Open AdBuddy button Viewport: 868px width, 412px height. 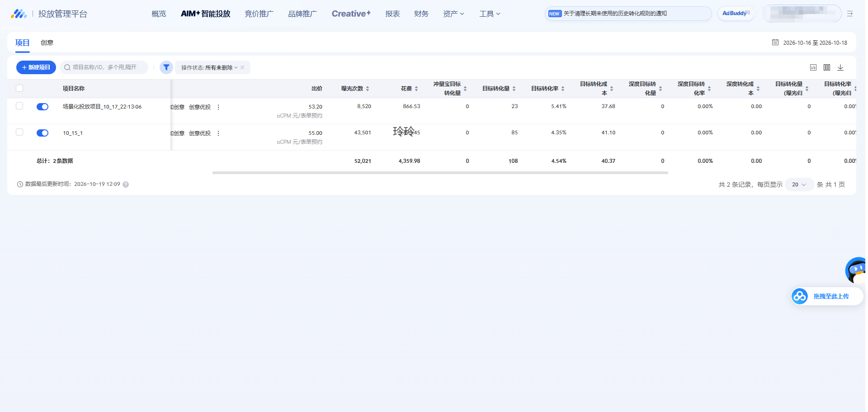(736, 14)
